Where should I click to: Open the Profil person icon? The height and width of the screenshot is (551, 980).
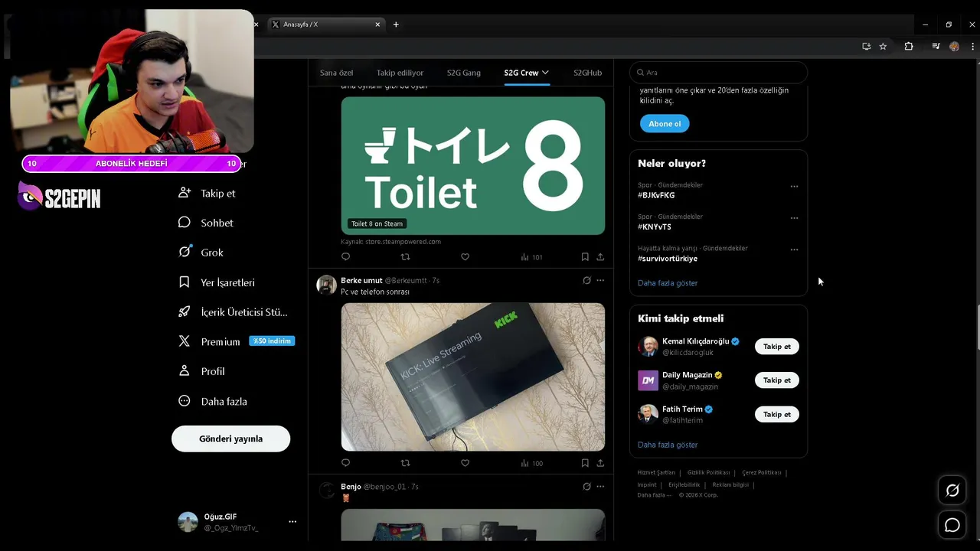coord(184,370)
